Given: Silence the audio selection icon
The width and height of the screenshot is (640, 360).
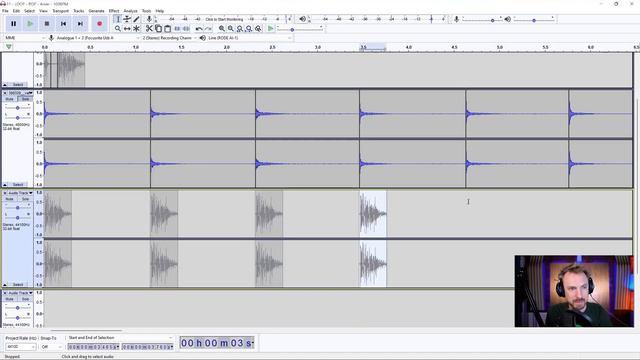Looking at the screenshot, I should [186, 29].
